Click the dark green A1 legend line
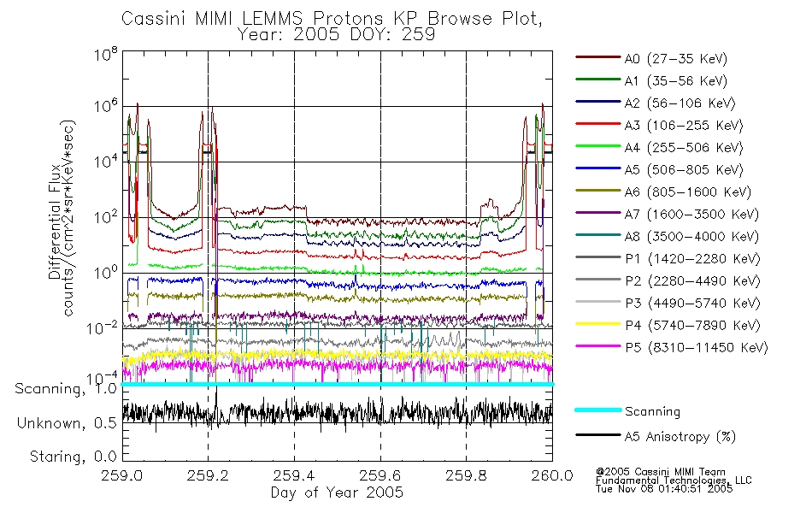Viewport: 812px width, 513px height. pyautogui.click(x=597, y=80)
